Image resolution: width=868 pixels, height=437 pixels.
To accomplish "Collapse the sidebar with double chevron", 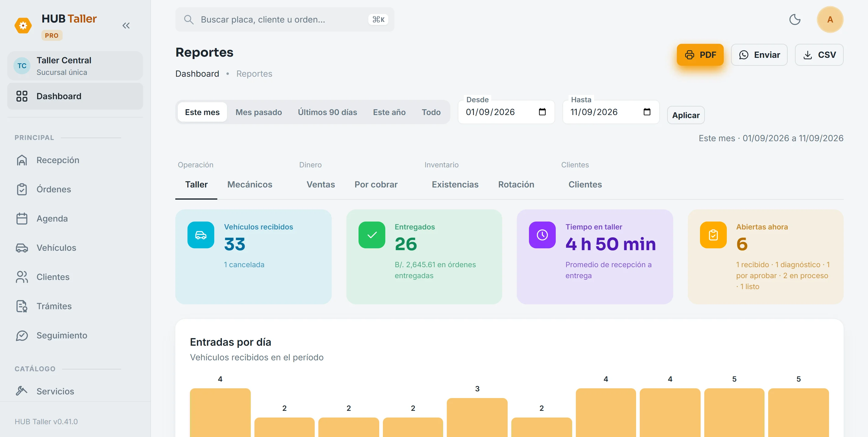I will point(126,26).
